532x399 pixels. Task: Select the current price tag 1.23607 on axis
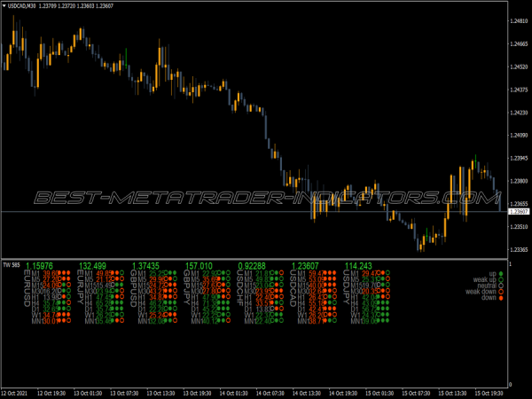click(519, 212)
